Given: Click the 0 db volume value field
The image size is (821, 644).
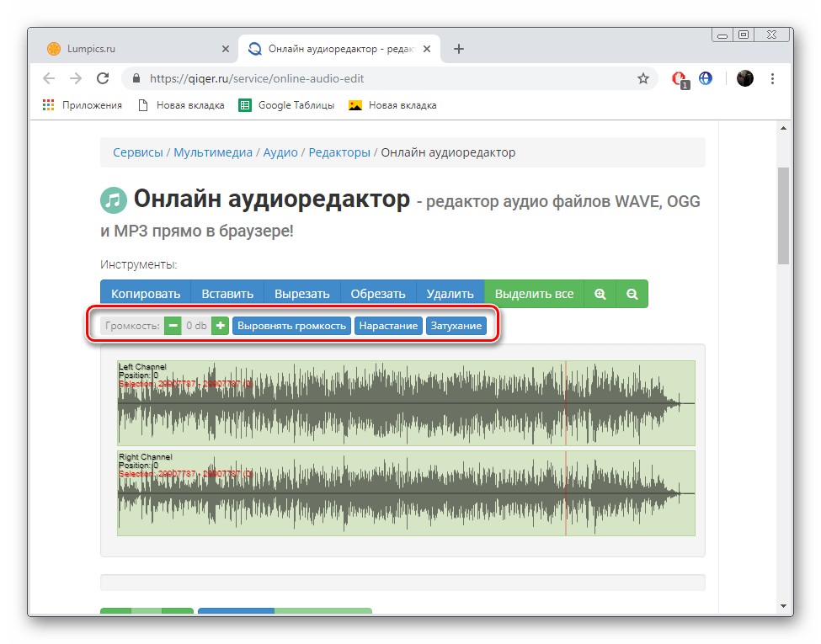Looking at the screenshot, I should (195, 325).
